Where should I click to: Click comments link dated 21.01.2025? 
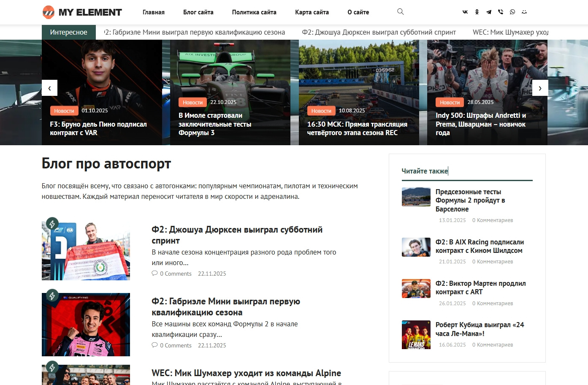(493, 262)
